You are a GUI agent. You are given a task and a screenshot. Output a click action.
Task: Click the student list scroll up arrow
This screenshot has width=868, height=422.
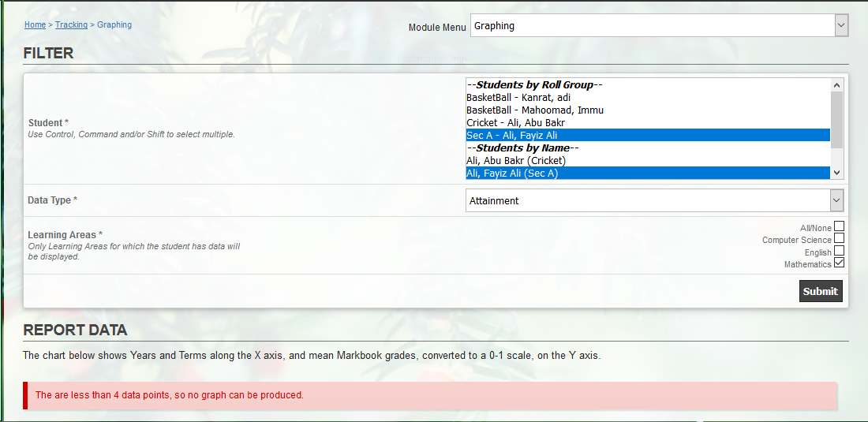pyautogui.click(x=836, y=85)
